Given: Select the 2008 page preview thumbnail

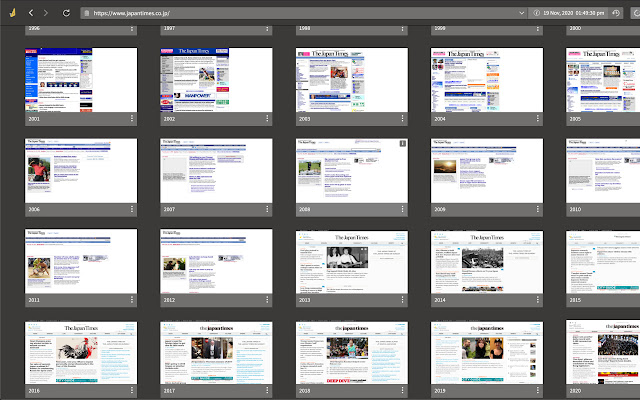Looking at the screenshot, I should pyautogui.click(x=351, y=171).
